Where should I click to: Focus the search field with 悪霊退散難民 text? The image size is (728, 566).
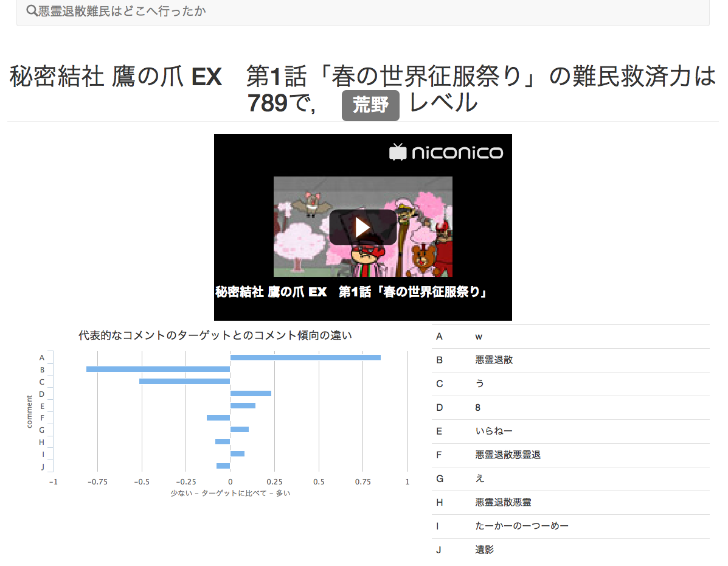pyautogui.click(x=362, y=12)
